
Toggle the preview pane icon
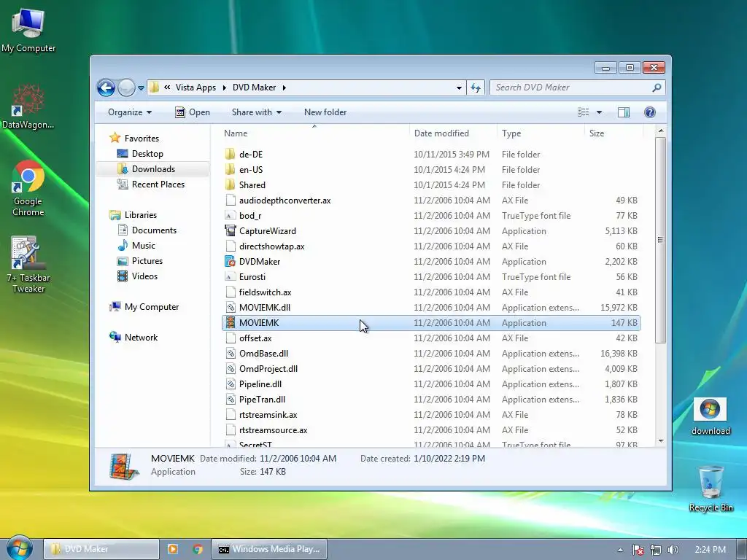(x=623, y=112)
